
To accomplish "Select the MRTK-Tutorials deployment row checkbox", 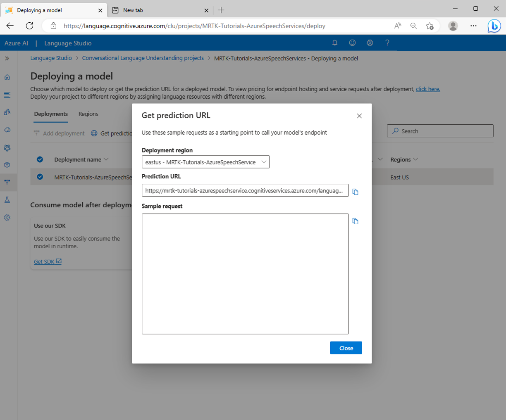I will pyautogui.click(x=40, y=177).
